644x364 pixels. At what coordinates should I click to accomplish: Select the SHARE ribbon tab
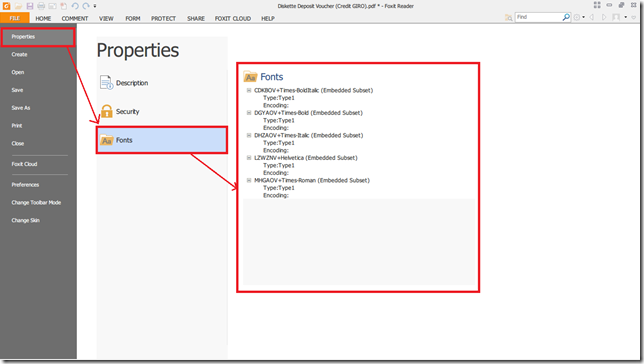pos(196,18)
